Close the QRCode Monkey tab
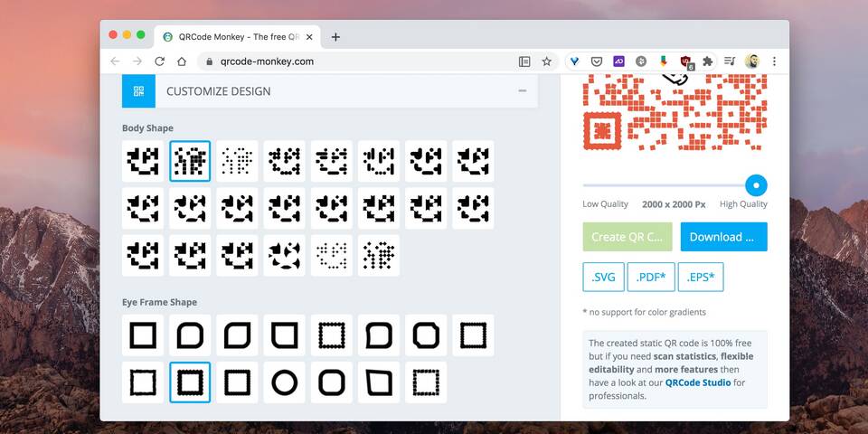 click(309, 37)
